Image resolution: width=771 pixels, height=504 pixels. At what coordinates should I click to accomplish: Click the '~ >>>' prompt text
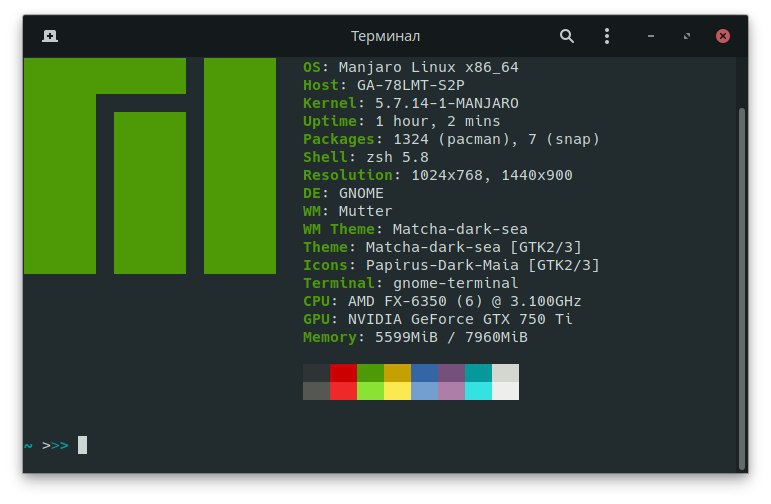[x=46, y=445]
